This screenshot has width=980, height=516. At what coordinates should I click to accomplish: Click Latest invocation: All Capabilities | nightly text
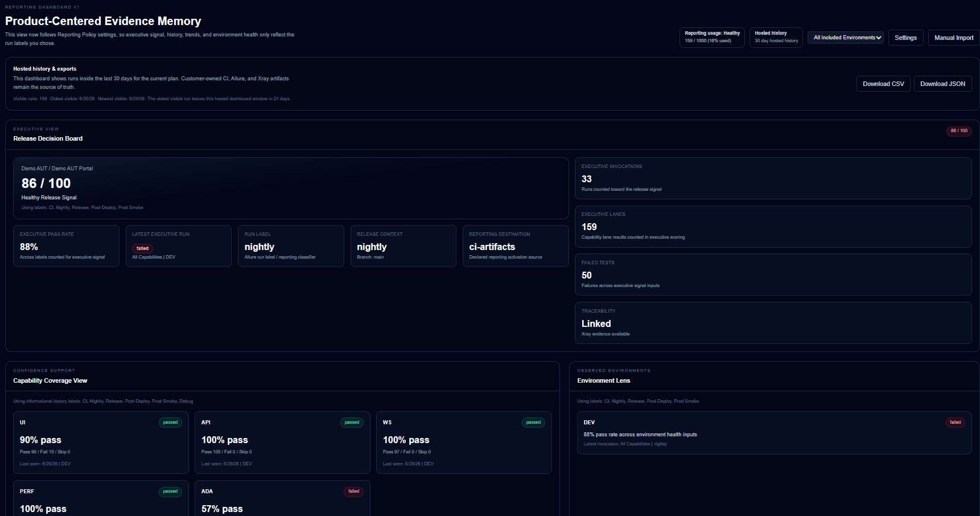pyautogui.click(x=625, y=444)
